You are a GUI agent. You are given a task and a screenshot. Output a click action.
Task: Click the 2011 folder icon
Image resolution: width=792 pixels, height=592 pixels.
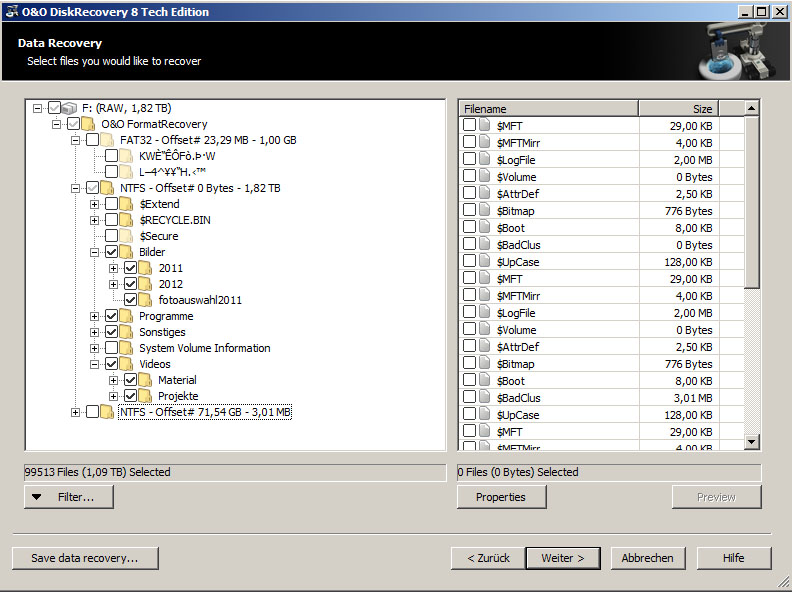point(145,268)
